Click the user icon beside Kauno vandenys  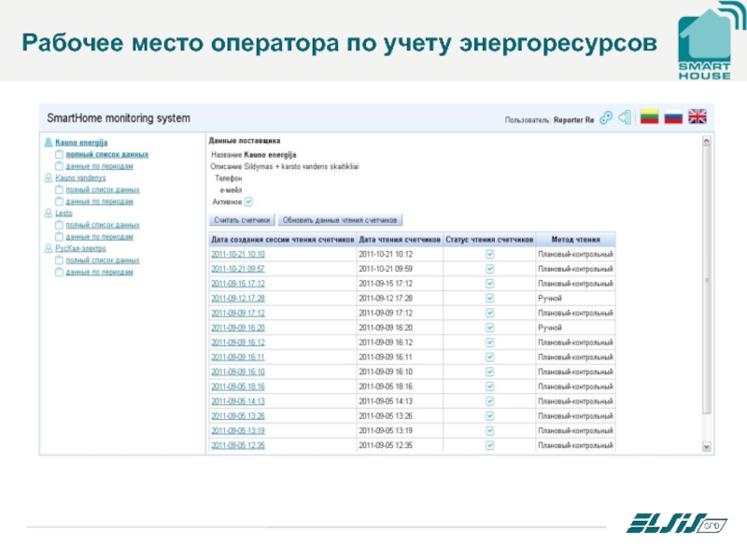click(x=49, y=177)
